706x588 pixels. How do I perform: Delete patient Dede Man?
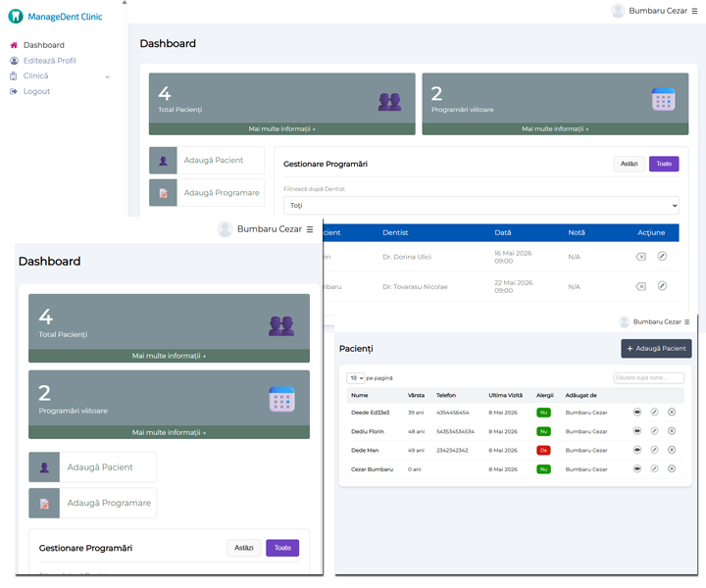[672, 450]
